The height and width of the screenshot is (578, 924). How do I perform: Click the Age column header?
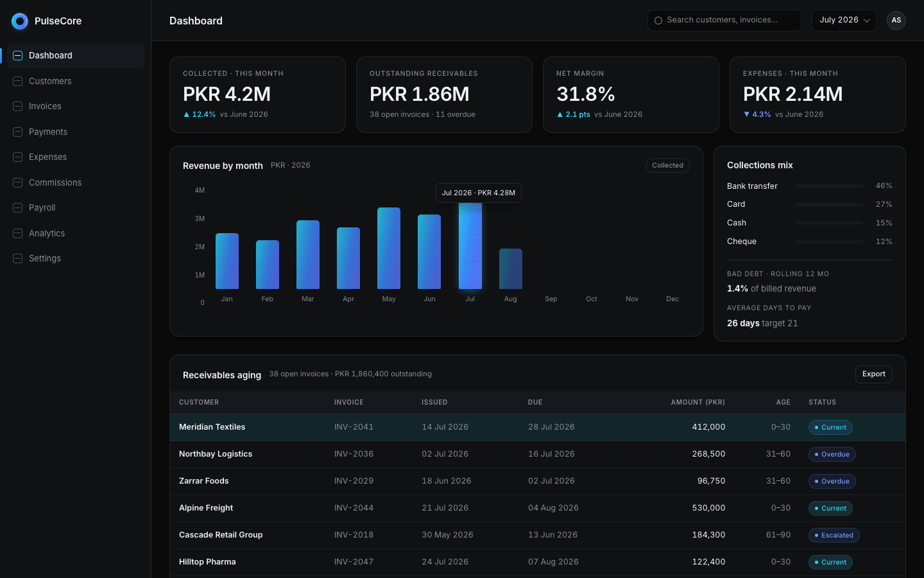pyautogui.click(x=783, y=403)
